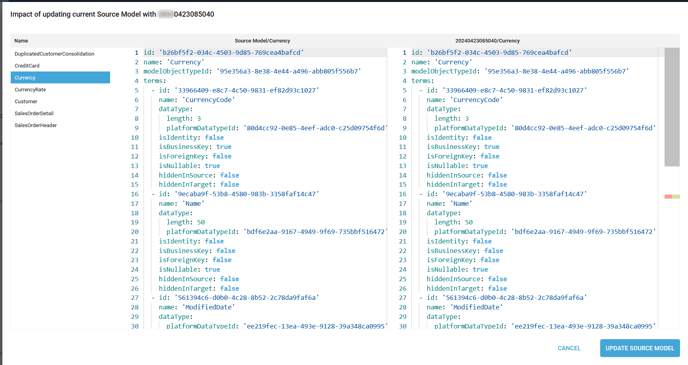The image size is (688, 365).
Task: Click name: 'ModifiedDate' in the left pane
Action: coord(197,307)
